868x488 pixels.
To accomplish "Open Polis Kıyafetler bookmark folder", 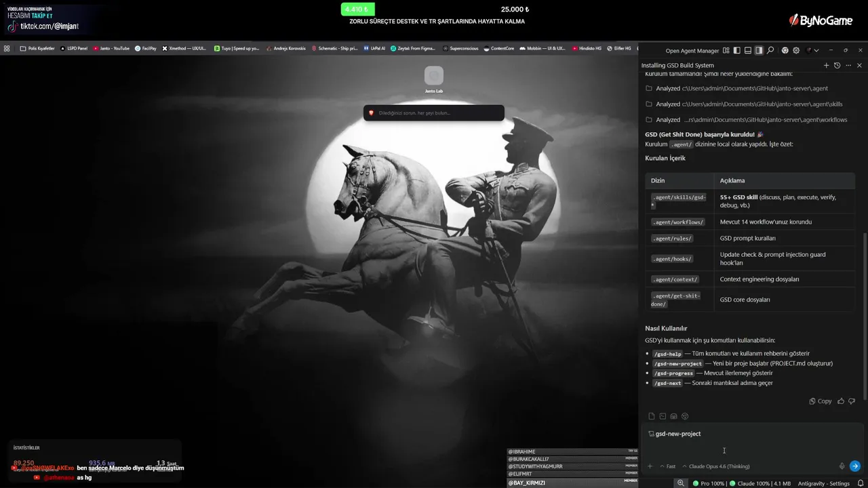I will coord(37,49).
